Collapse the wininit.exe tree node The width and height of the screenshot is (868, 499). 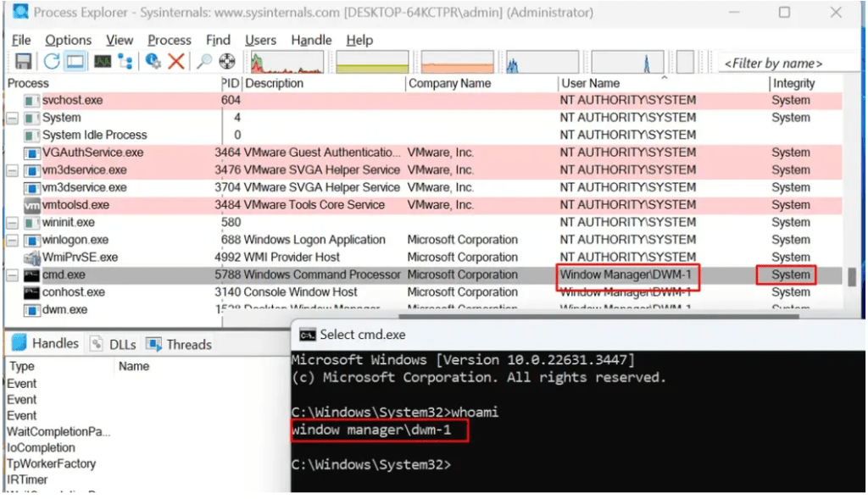click(x=12, y=223)
